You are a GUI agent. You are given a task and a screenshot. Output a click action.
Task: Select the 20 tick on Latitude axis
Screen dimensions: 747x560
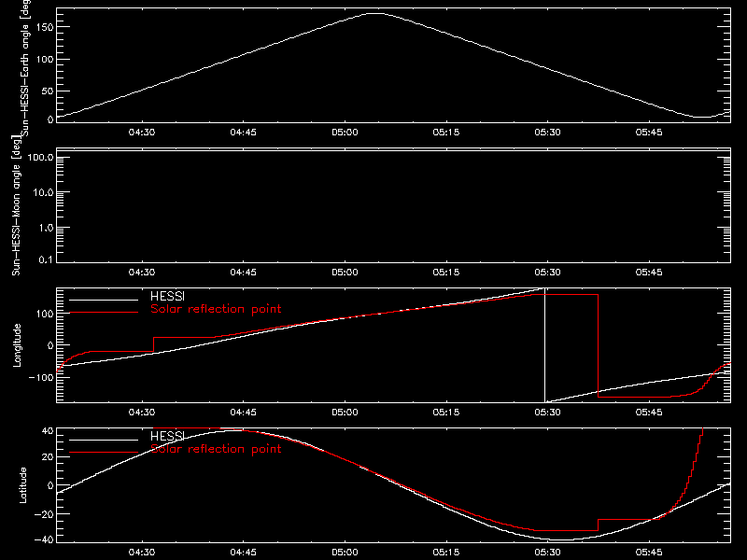[48, 457]
